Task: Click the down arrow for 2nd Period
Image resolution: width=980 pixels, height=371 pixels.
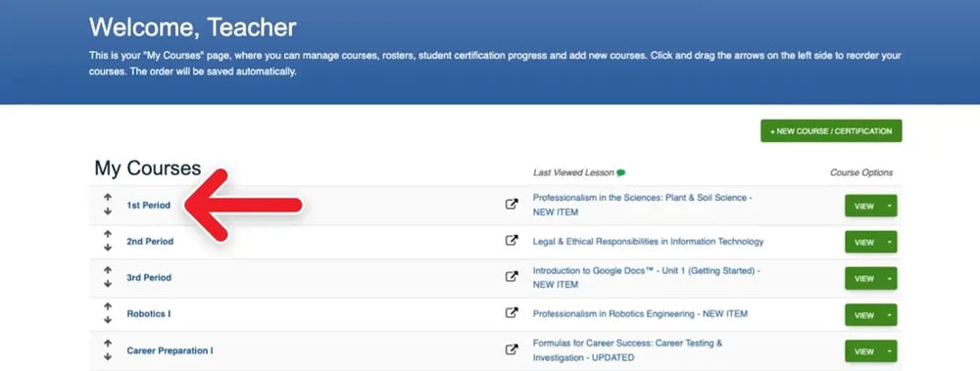Action: coord(108,248)
